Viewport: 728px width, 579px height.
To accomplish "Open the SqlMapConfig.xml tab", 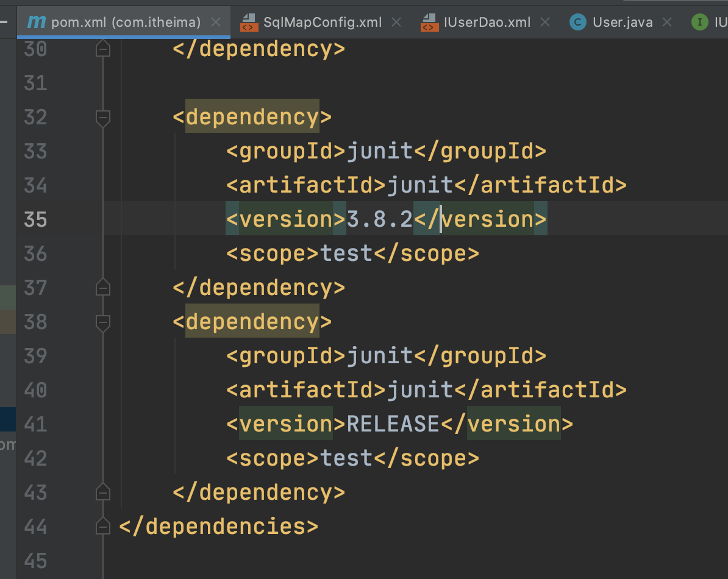I will (x=322, y=22).
